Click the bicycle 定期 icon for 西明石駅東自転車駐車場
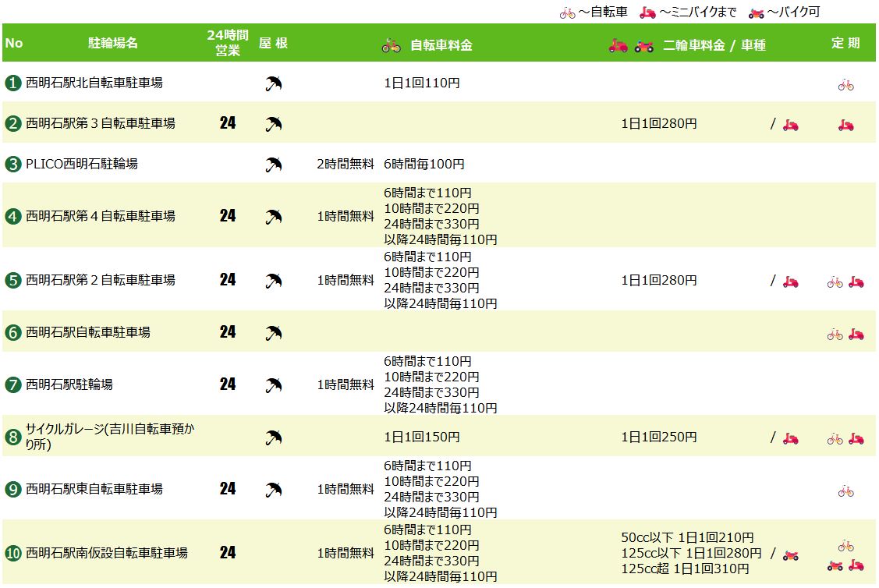 point(845,491)
